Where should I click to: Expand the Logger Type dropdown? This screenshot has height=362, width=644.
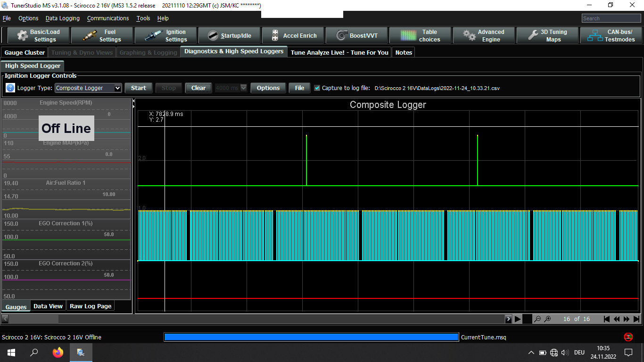[x=117, y=88]
